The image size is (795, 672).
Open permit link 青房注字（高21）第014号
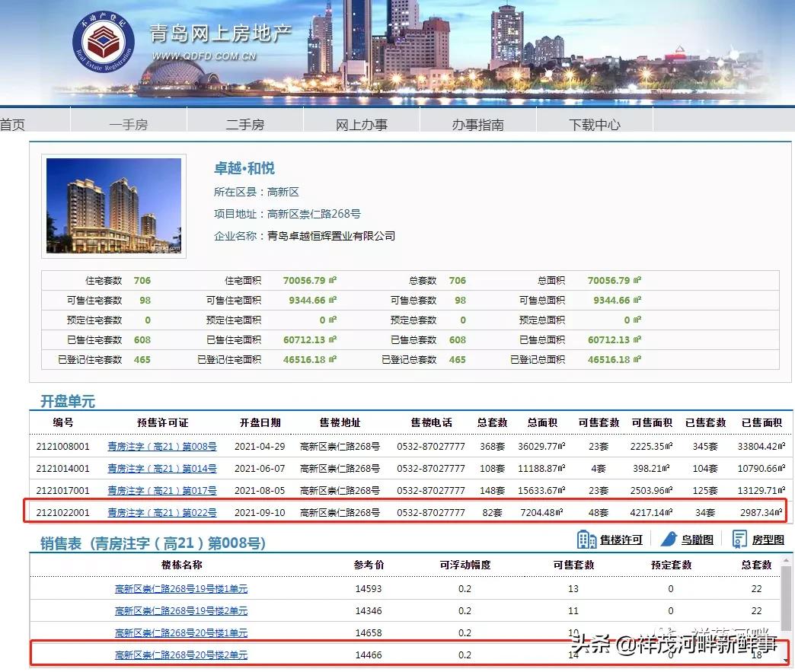161,469
